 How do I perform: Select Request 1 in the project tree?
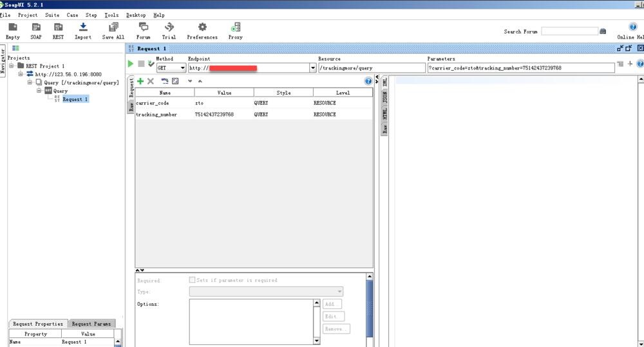pyautogui.click(x=75, y=99)
